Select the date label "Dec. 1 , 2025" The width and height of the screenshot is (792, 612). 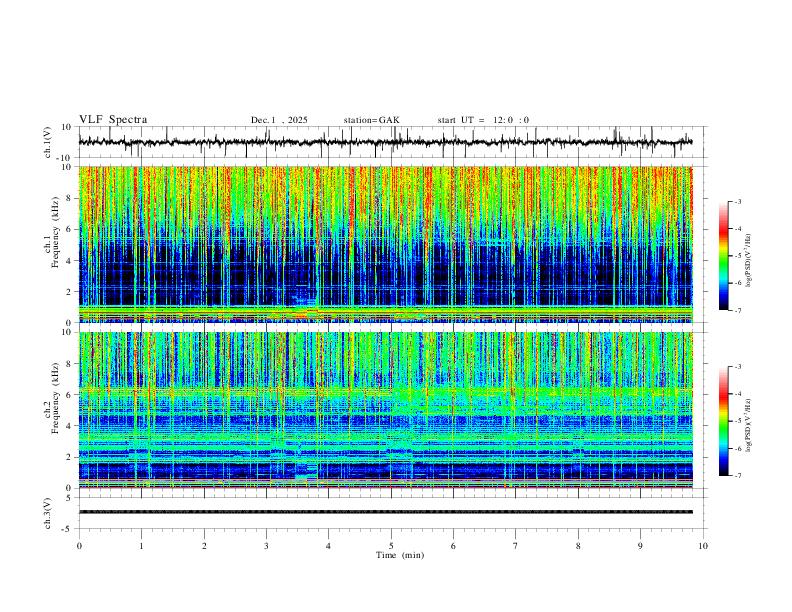(x=279, y=120)
